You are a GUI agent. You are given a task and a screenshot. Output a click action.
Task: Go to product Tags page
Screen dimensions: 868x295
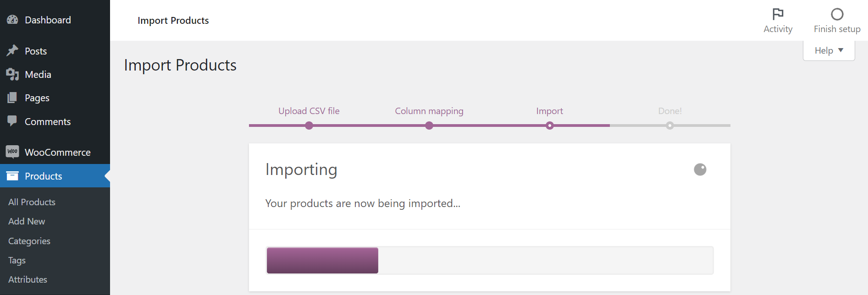(x=17, y=260)
